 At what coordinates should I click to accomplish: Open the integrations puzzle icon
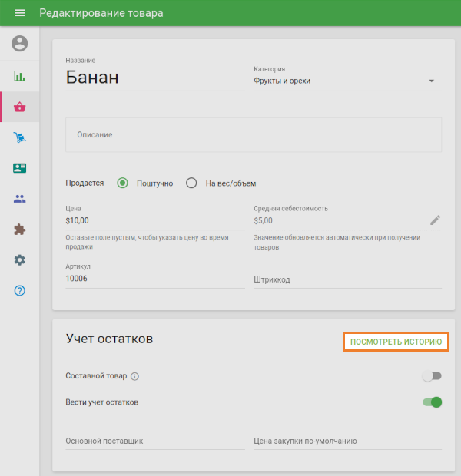pyautogui.click(x=20, y=230)
